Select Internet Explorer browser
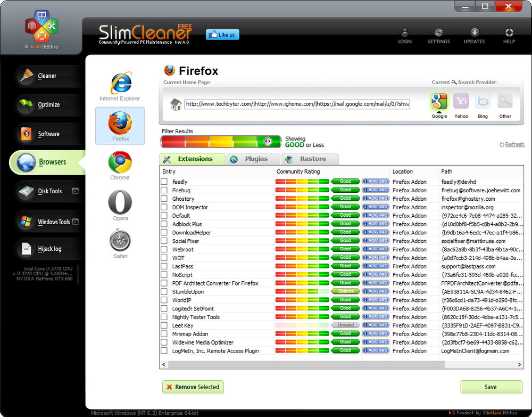This screenshot has height=417, width=532. click(x=120, y=86)
